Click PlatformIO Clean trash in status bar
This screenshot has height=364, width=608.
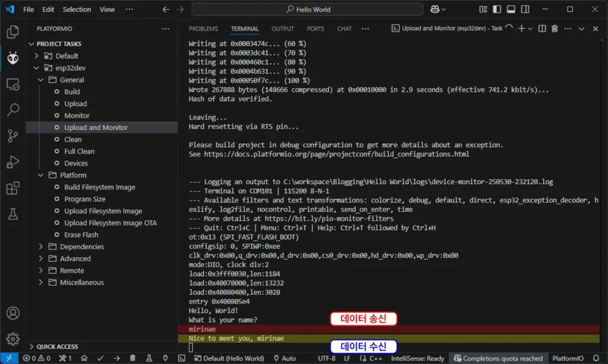(x=132, y=358)
